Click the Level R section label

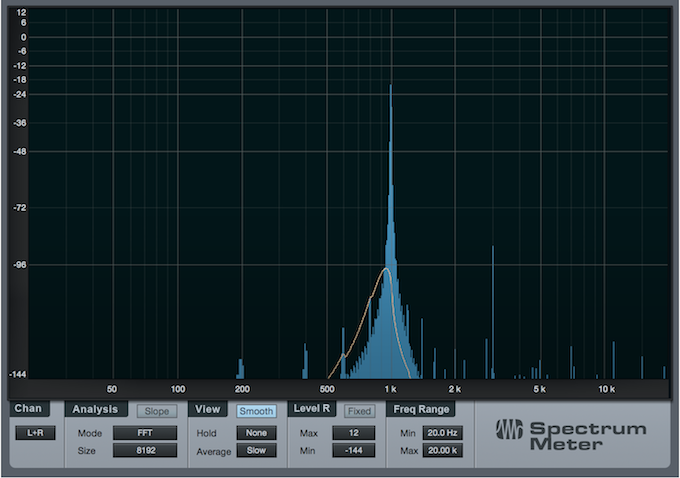[311, 409]
